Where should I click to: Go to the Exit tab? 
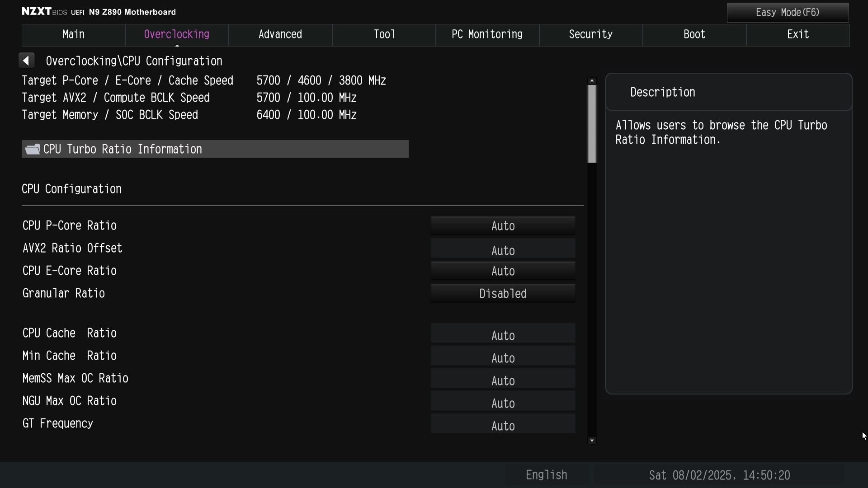pos(798,35)
